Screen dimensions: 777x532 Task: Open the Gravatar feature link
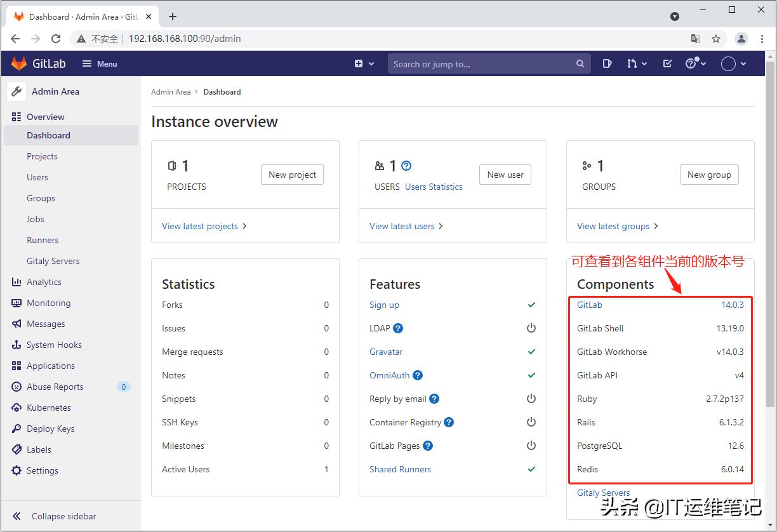(x=386, y=352)
